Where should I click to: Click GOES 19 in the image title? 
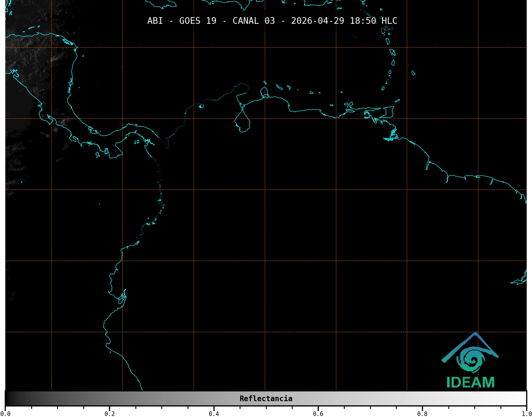click(x=198, y=21)
